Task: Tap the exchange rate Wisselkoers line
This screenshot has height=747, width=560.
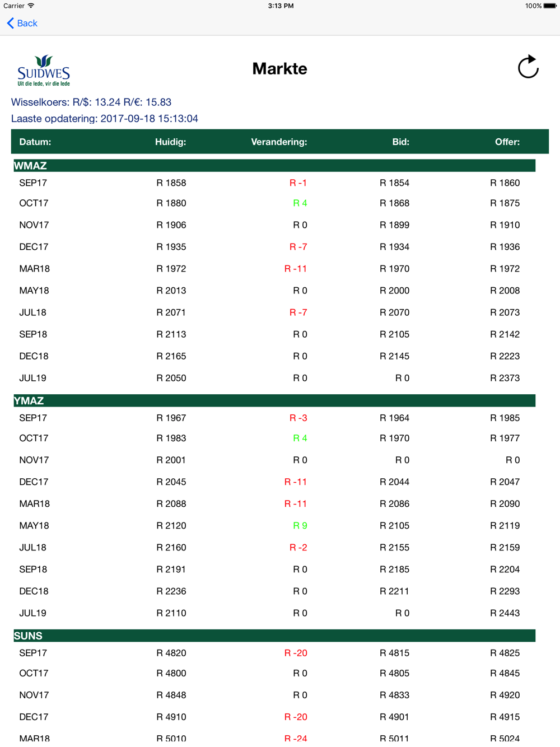Action: tap(91, 102)
